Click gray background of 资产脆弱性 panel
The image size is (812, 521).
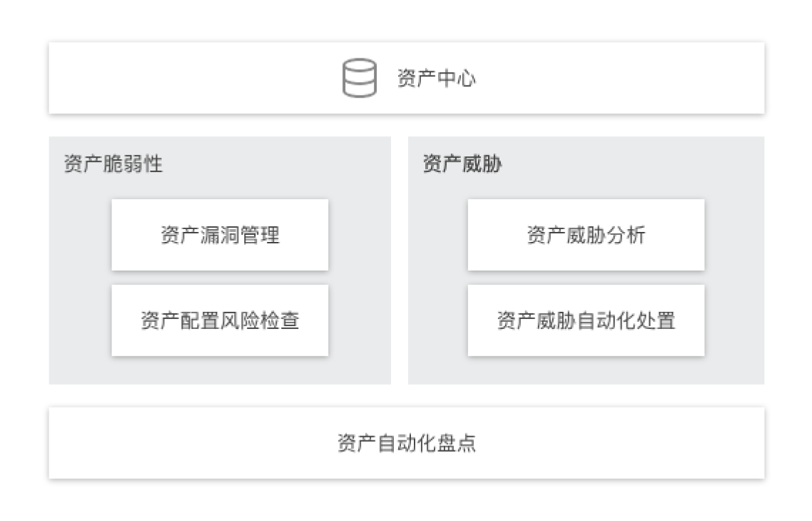[x=78, y=285]
